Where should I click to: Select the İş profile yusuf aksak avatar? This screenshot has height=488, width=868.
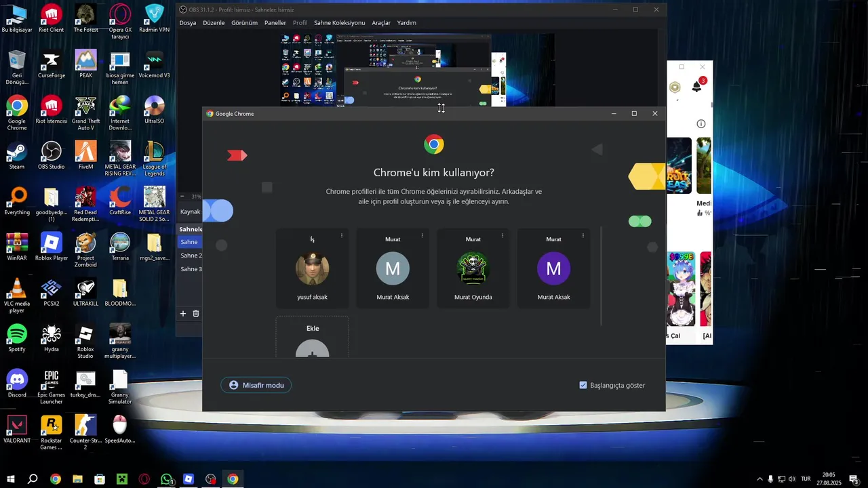click(x=313, y=268)
